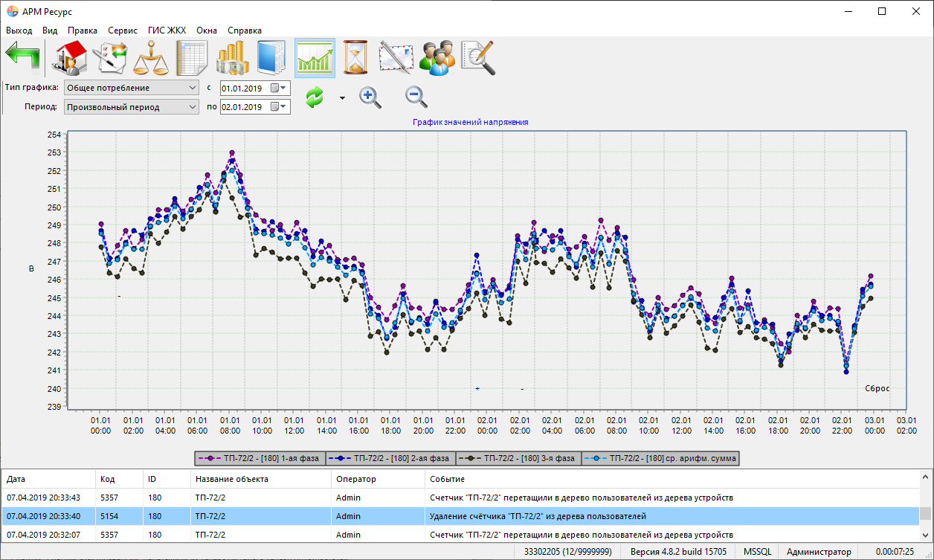Zoom in with the plus magnifier

pyautogui.click(x=370, y=97)
